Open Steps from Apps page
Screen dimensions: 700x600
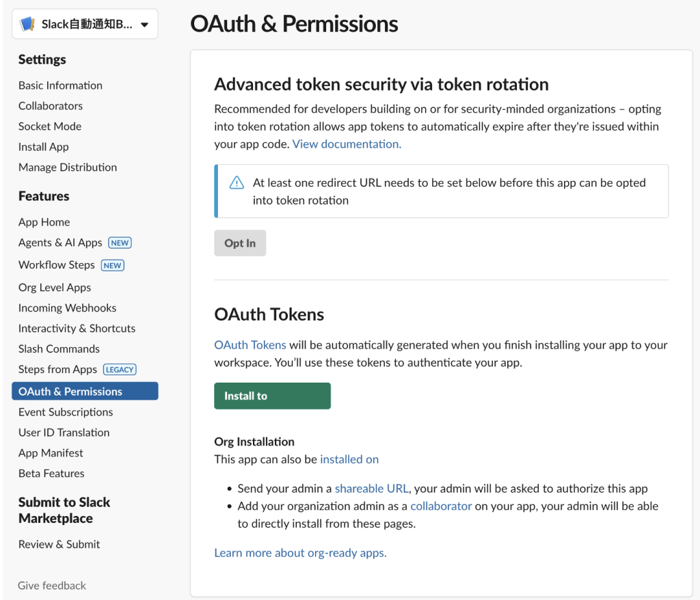57,370
